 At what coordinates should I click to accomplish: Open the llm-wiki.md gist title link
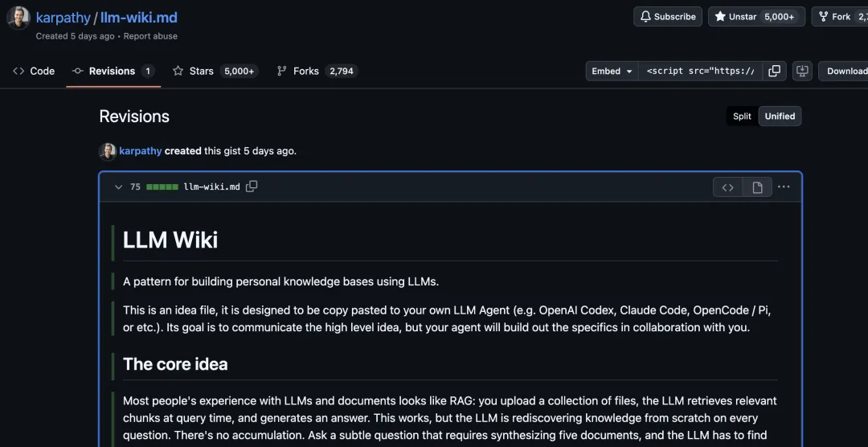point(139,18)
